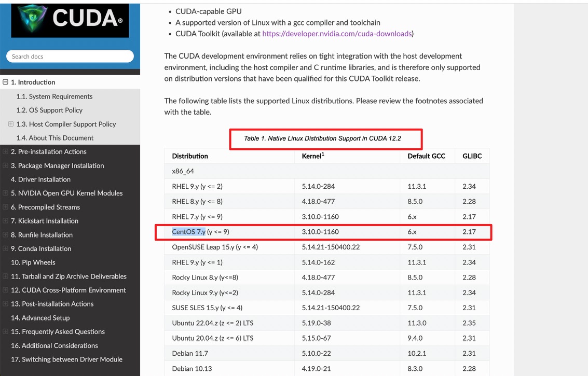Expand 11. Tarball and Zip Archive Deliverables
Screen dimensions: 588x376
tap(5, 276)
